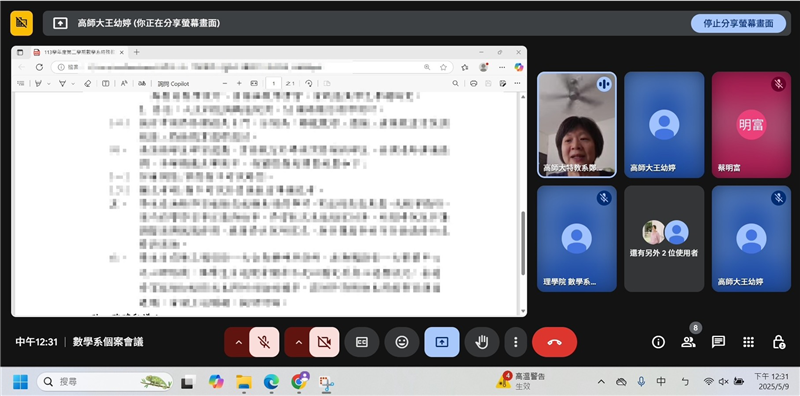Screen dimensions: 800x396
Task: Toggle the muted microphone button
Action: click(x=264, y=342)
